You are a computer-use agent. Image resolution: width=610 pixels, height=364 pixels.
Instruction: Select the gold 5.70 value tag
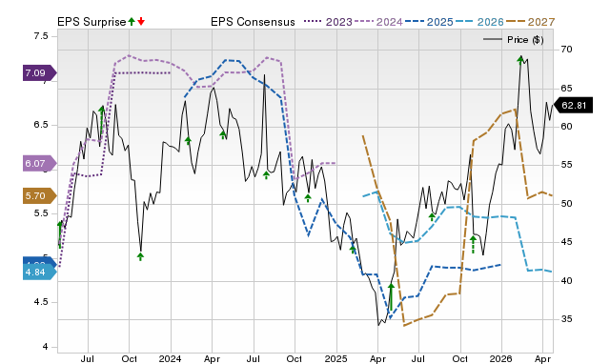point(40,195)
